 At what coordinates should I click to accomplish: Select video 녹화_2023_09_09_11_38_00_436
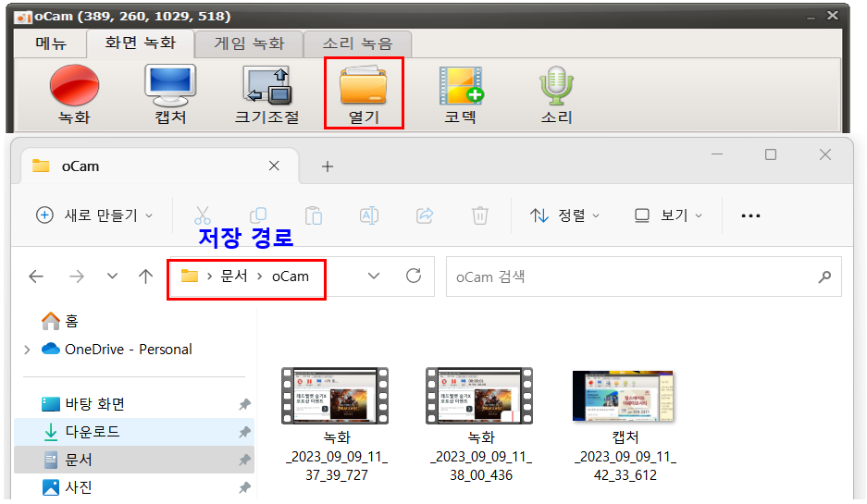coord(480,424)
